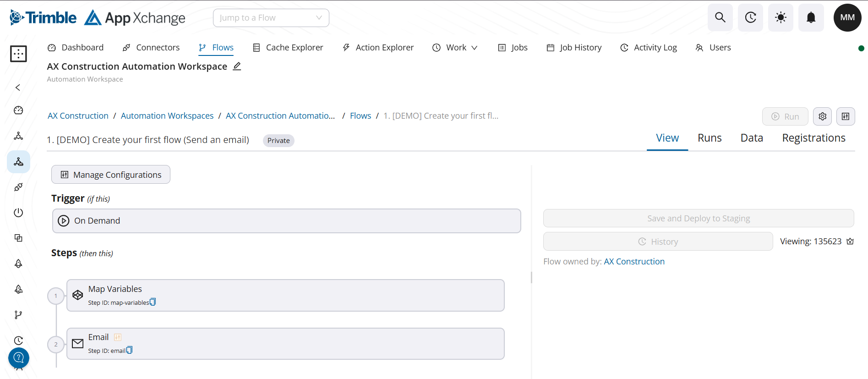Click the icon next to Viewing: 135623

tap(850, 242)
